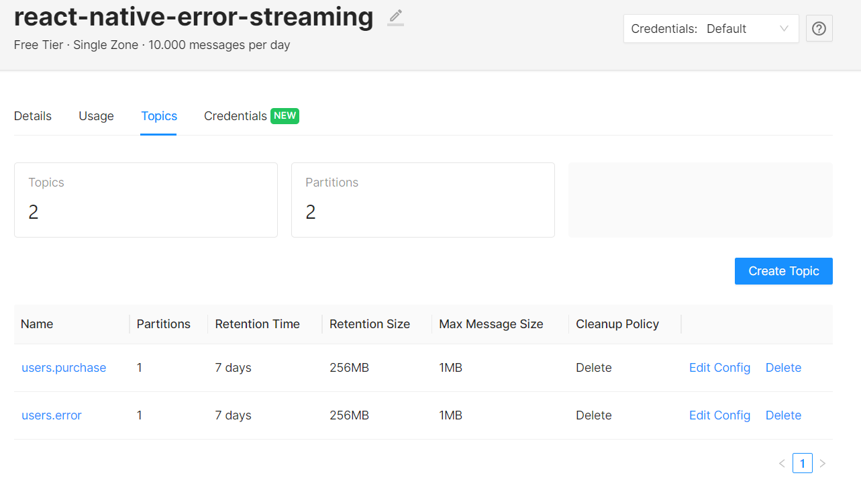Expand the Credentials Default dropdown
This screenshot has width=861, height=504.
(x=711, y=29)
